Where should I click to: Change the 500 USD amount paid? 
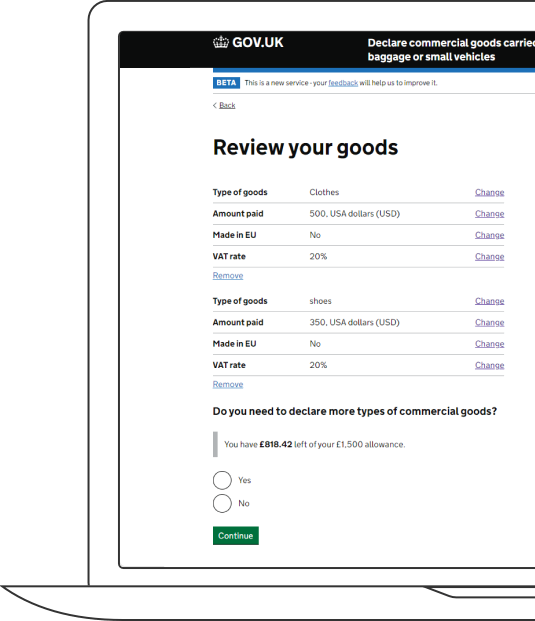tap(489, 214)
